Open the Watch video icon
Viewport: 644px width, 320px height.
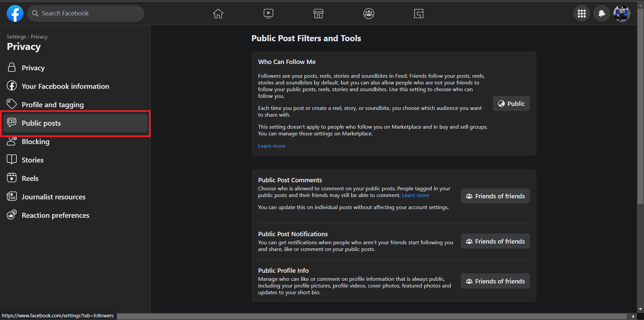coord(268,13)
